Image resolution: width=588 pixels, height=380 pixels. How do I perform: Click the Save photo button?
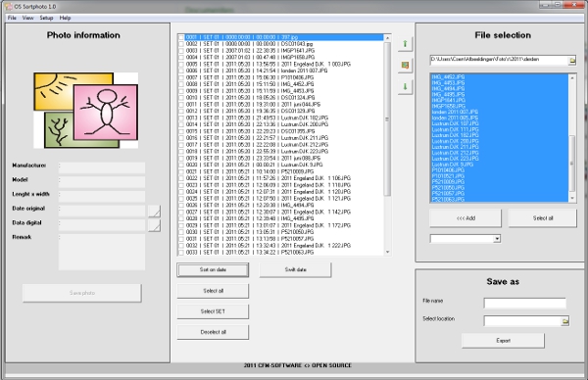(82, 293)
